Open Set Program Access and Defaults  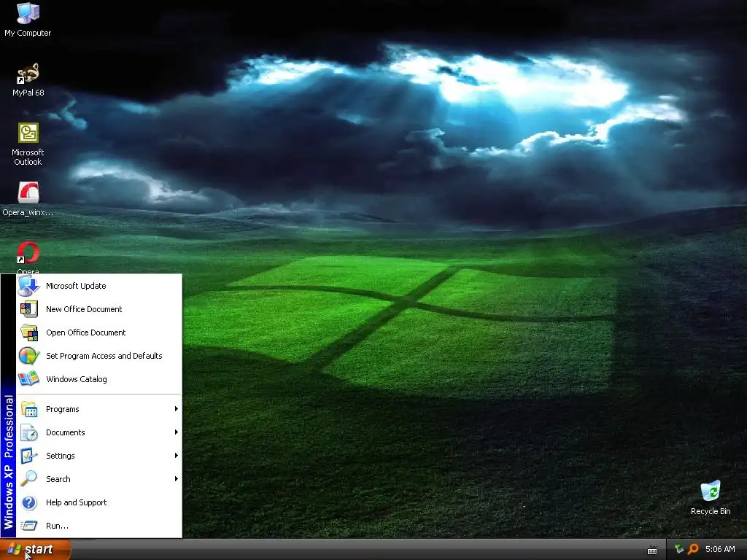point(99,356)
